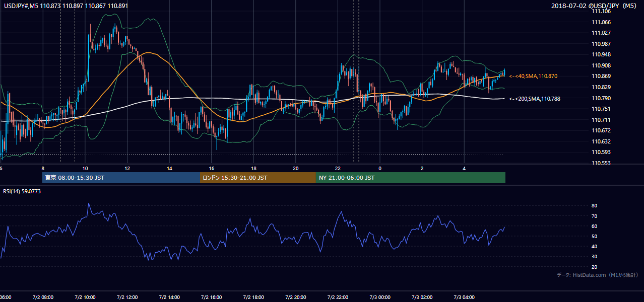This screenshot has width=644, height=302.
Task: Click the 111.066 price axis label
Action: pos(601,22)
